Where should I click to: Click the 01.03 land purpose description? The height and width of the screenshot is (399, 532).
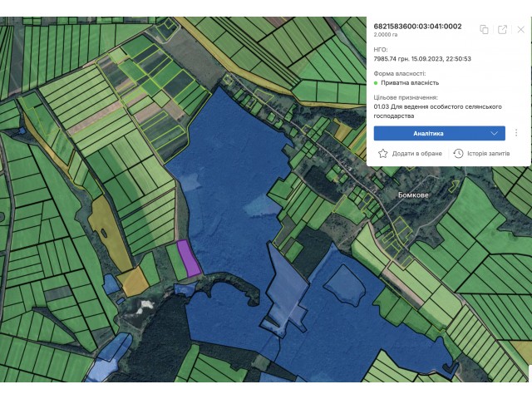tap(438, 111)
